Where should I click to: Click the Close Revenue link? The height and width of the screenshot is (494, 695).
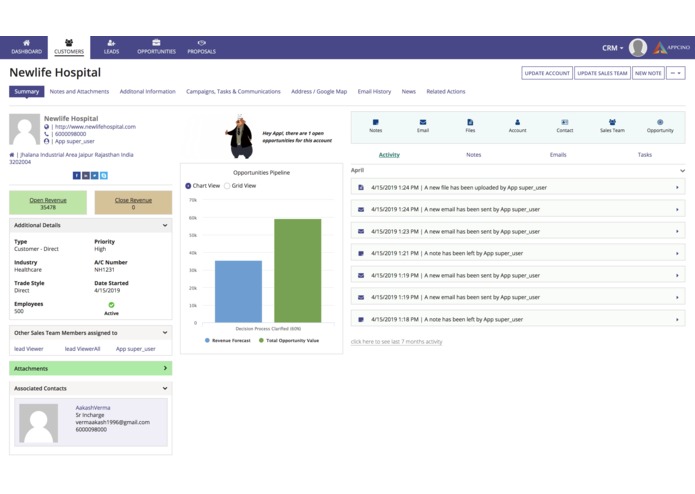(133, 200)
